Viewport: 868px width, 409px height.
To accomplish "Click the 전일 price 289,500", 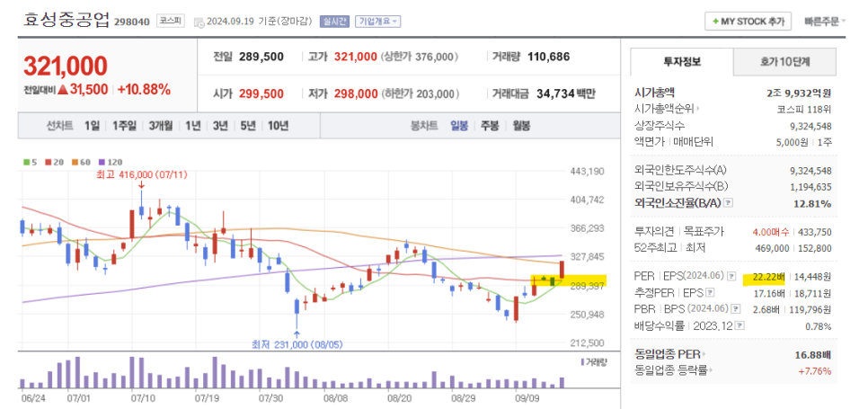I will [261, 57].
